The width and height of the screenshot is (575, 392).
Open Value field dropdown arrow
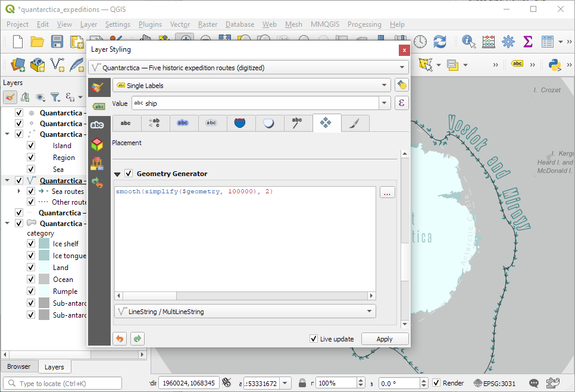[385, 104]
